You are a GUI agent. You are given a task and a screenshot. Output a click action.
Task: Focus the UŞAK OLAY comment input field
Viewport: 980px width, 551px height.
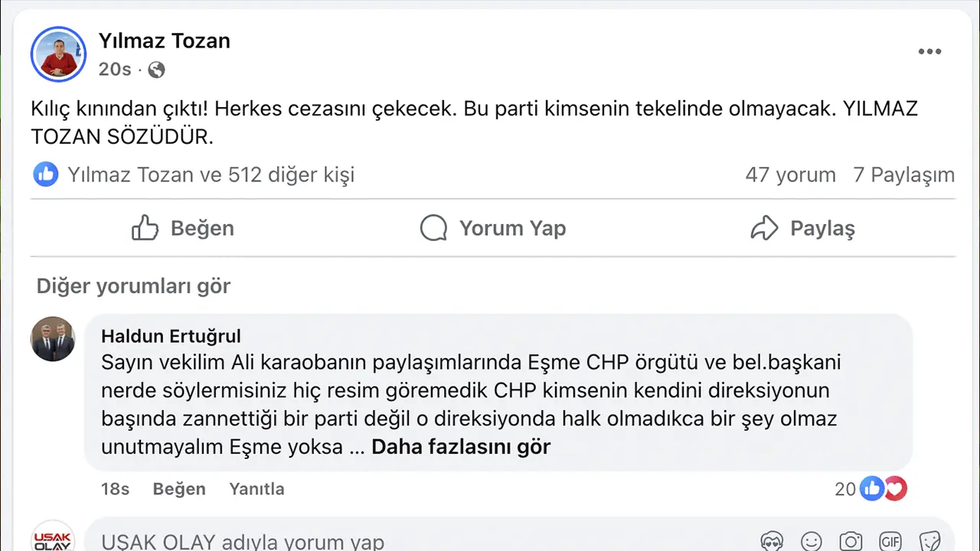383,542
